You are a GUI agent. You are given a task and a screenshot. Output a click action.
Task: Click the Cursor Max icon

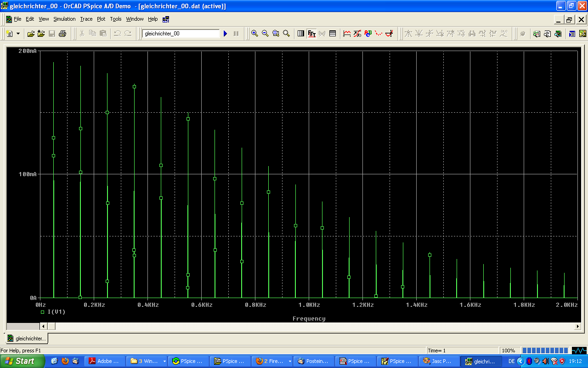pyautogui.click(x=451, y=34)
